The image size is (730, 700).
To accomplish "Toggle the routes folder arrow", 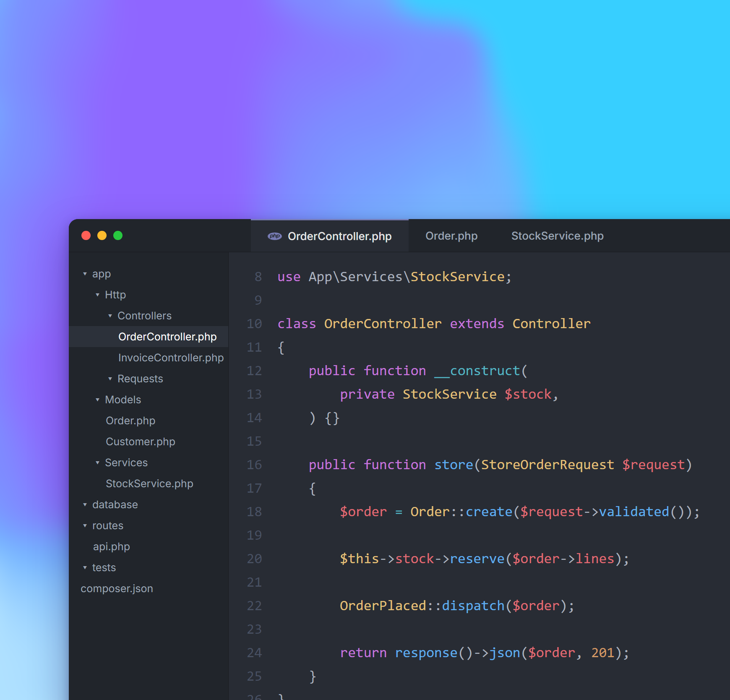I will (85, 526).
